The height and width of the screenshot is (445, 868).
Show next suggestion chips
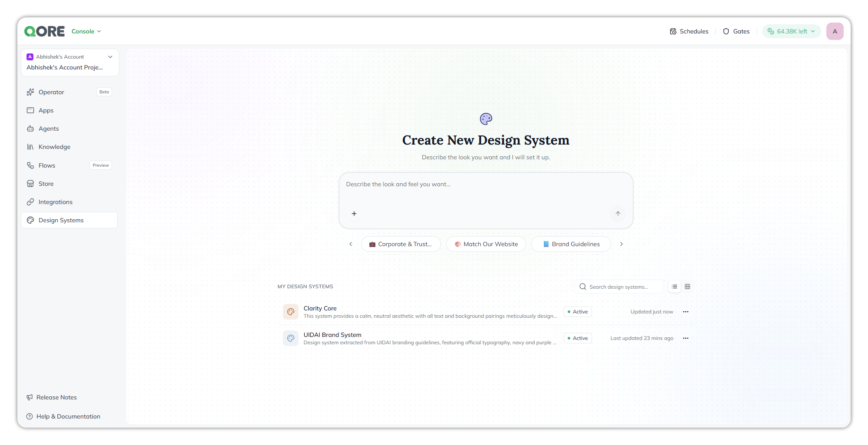coord(621,244)
